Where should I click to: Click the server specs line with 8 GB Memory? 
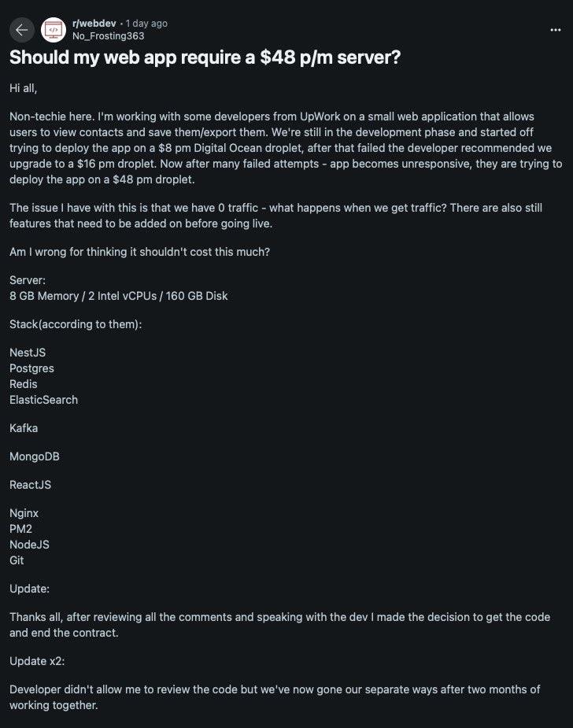click(x=119, y=295)
